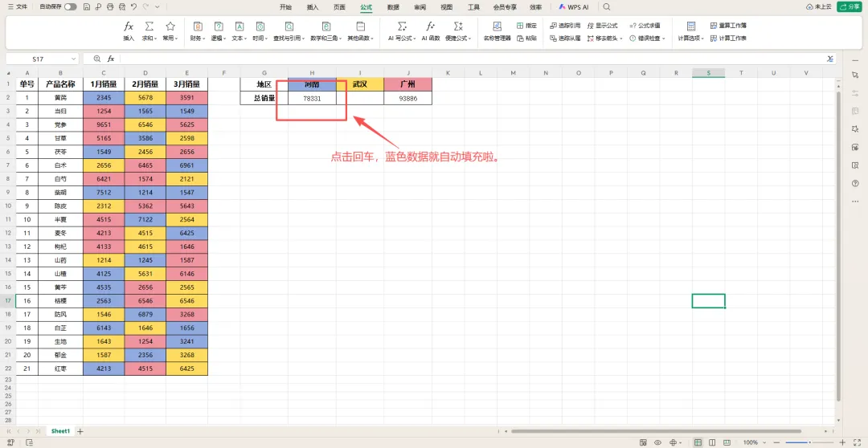Click the 公式求值 evaluate formula button
Viewport: 868px width, 448px height.
645,26
